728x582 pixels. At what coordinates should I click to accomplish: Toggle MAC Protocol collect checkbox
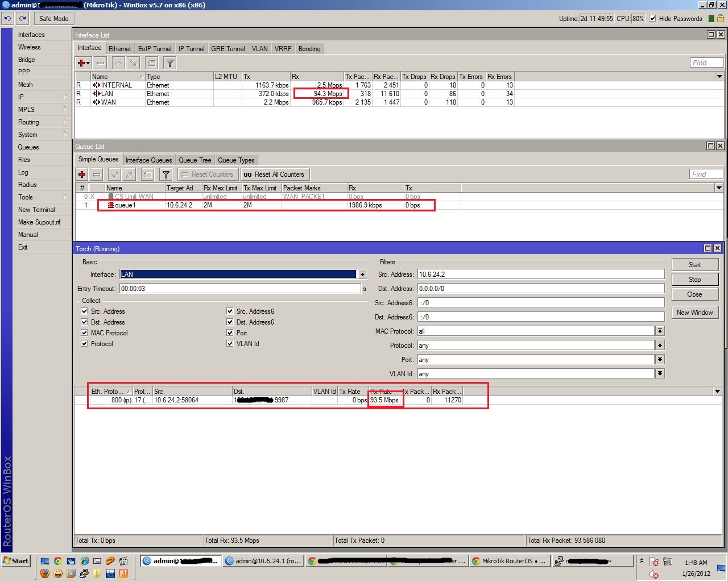(84, 333)
